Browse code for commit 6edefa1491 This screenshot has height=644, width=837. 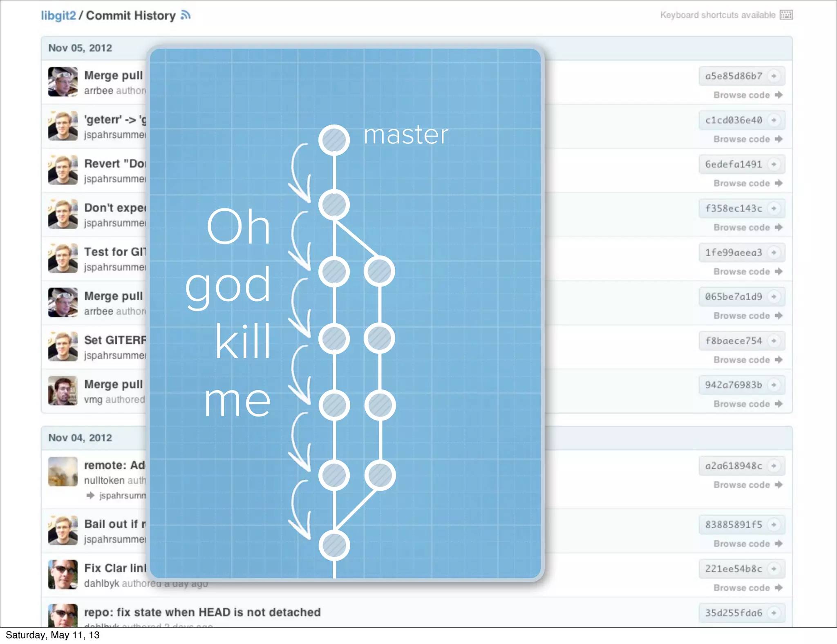click(x=748, y=183)
